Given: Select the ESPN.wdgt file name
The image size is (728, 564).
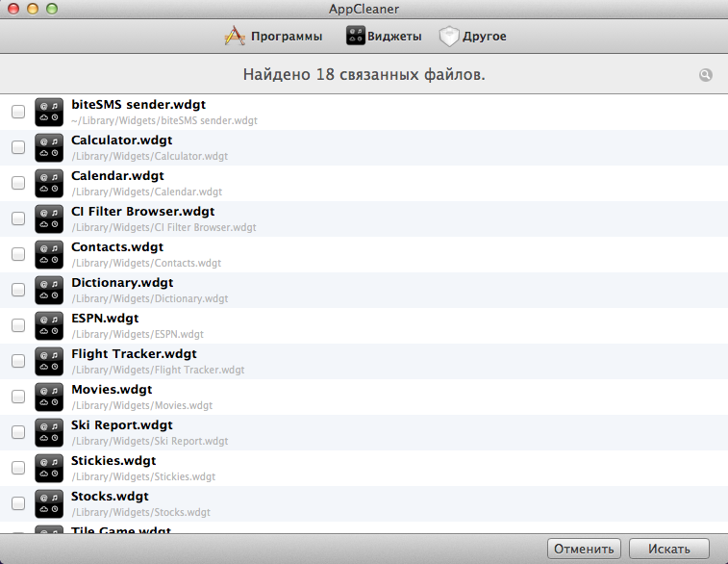Looking at the screenshot, I should (105, 319).
